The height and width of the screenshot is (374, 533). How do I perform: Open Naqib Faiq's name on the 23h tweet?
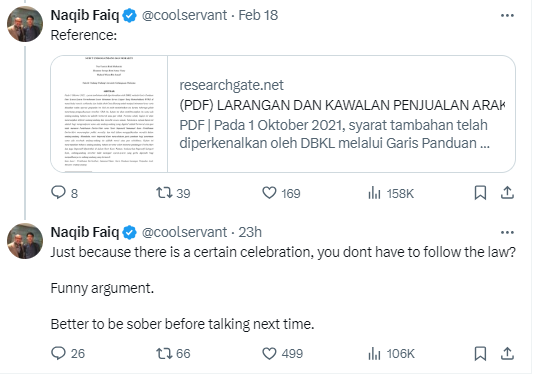(85, 233)
